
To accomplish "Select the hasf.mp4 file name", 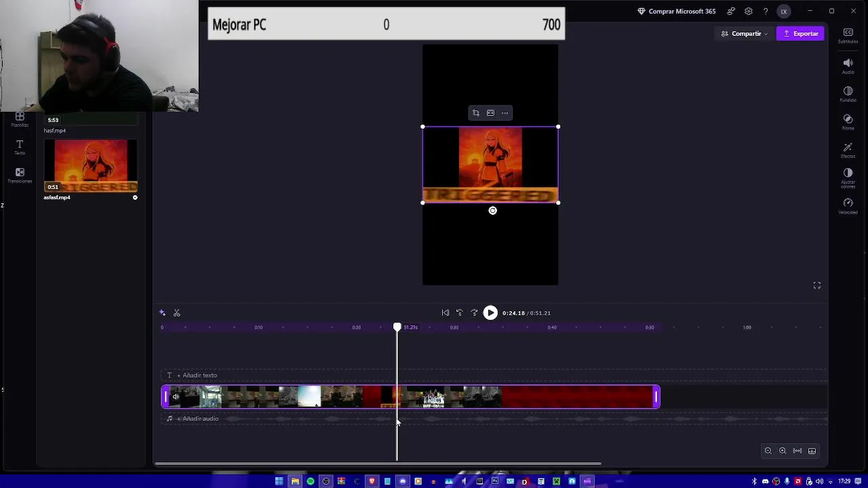I will 55,131.
